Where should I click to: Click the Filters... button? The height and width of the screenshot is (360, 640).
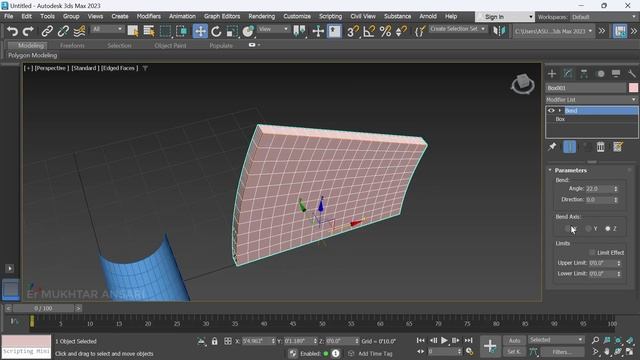click(562, 351)
